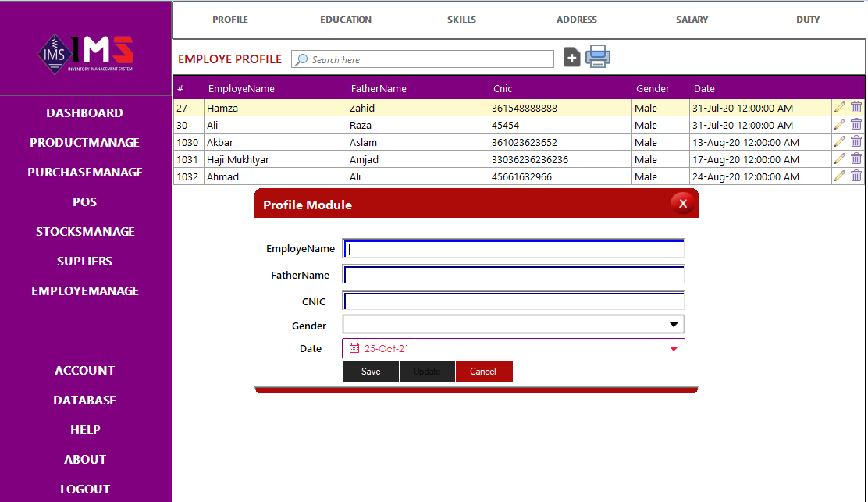This screenshot has width=868, height=502.
Task: Select the 17-Aug-20 12:00:00 AM date cell
Action: (x=760, y=159)
